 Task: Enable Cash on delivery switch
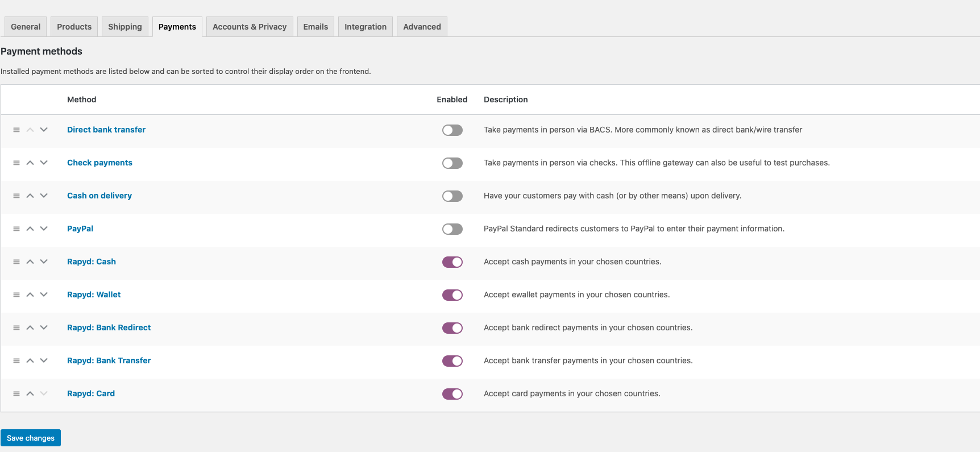click(x=452, y=196)
